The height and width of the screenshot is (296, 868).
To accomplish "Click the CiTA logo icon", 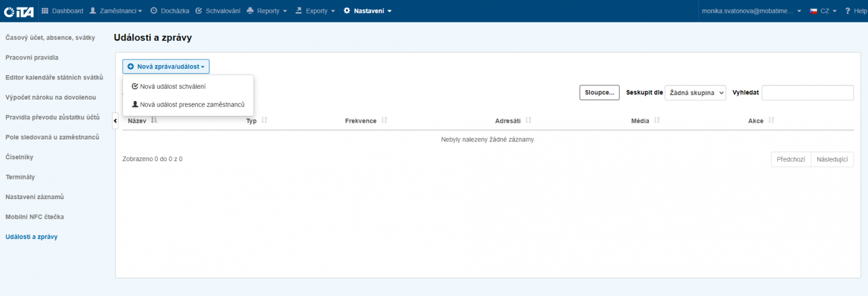I will (x=18, y=11).
